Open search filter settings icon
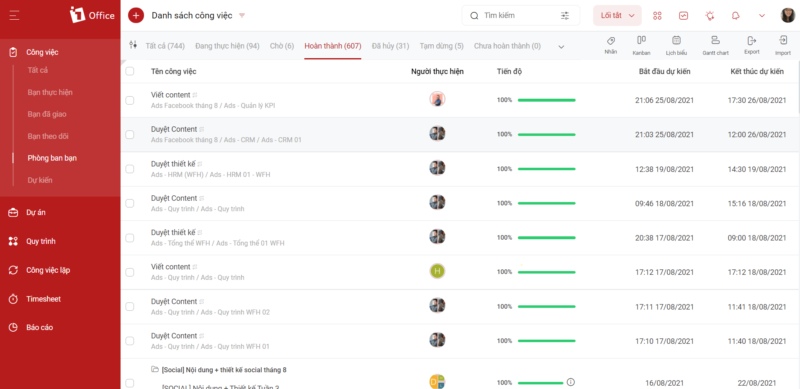 565,16
